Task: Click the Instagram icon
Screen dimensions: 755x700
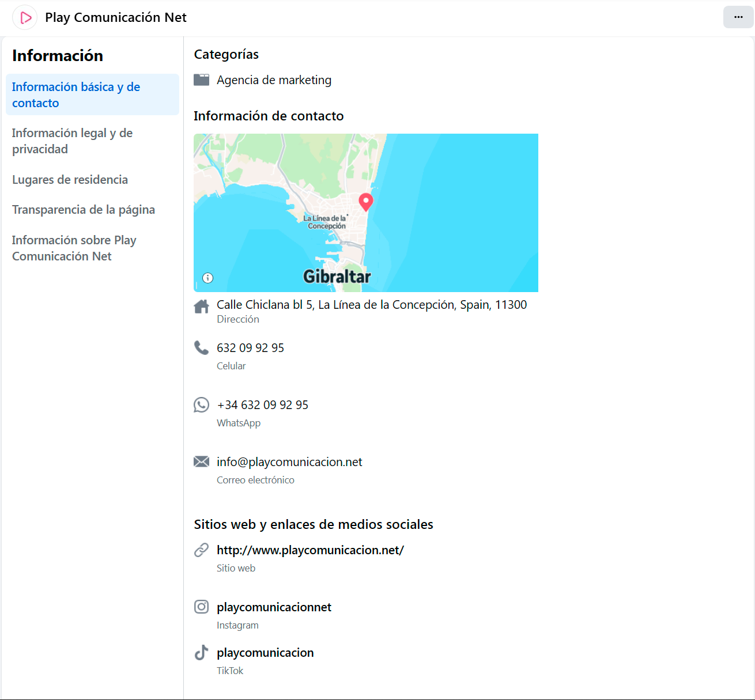Action: point(201,607)
